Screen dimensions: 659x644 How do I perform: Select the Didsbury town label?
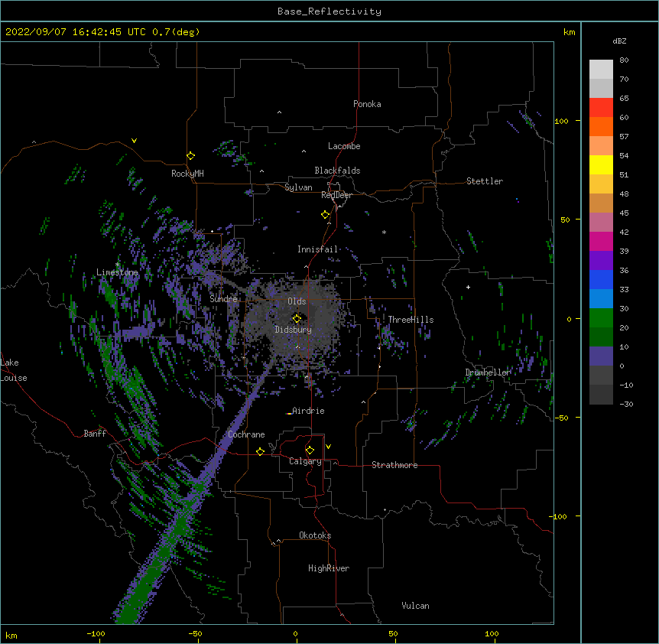coord(293,330)
